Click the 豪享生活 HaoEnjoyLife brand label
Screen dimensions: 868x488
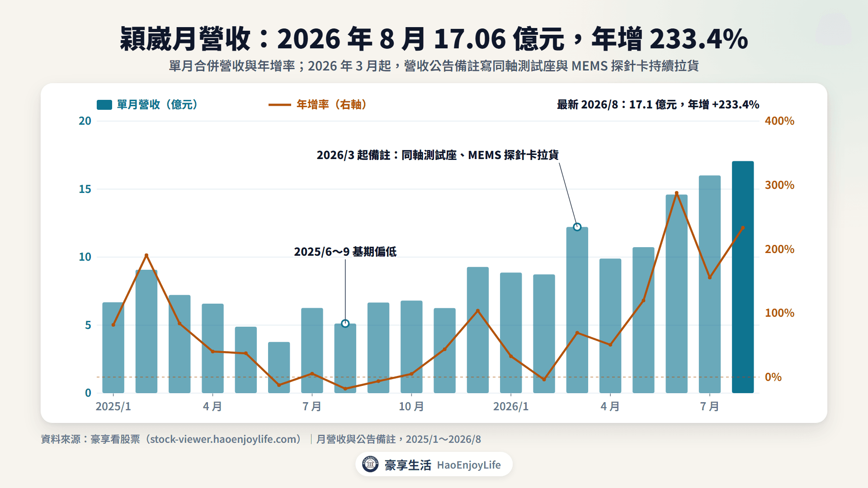tap(443, 465)
